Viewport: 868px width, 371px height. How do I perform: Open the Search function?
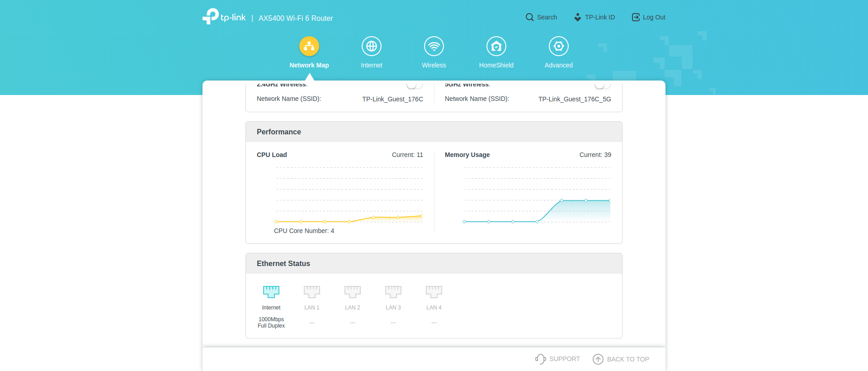(541, 17)
